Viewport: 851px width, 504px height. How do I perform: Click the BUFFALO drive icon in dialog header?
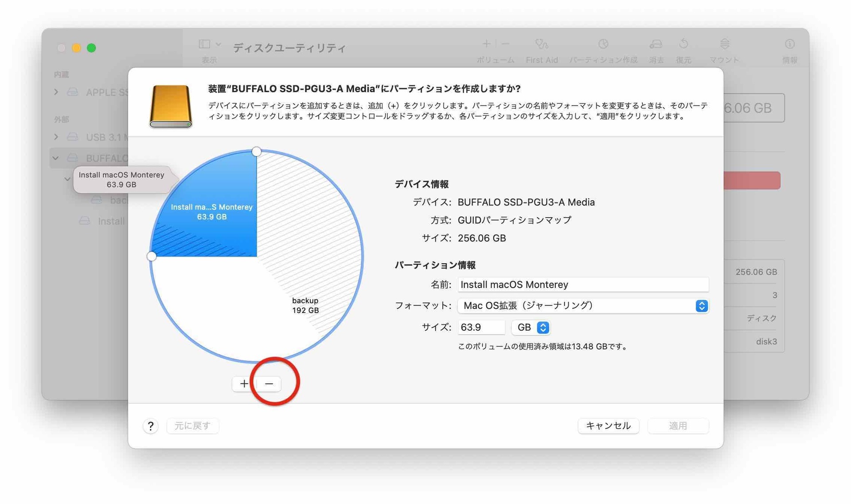[x=171, y=106]
